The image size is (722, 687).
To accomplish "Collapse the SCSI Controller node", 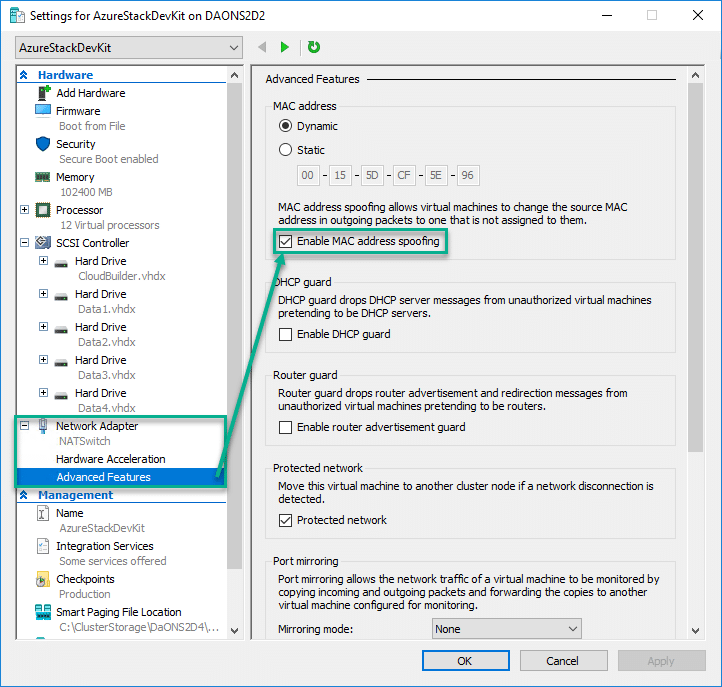I will coord(24,242).
